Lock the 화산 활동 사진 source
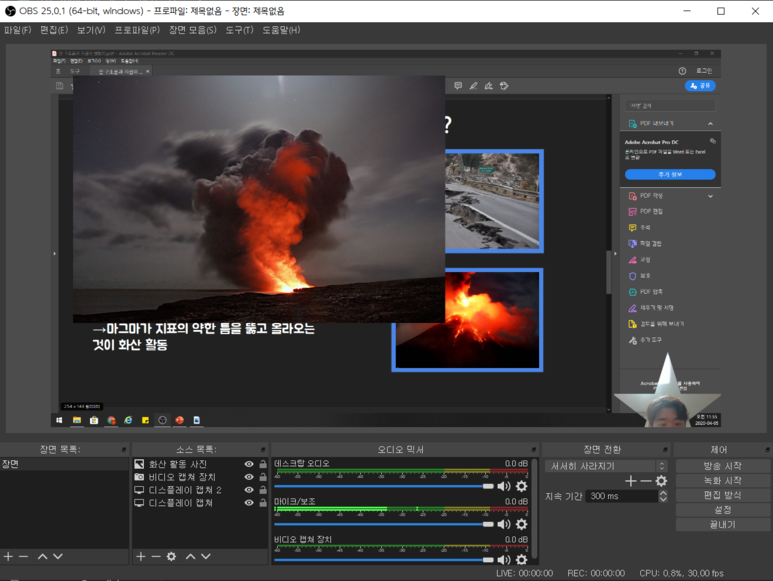The height and width of the screenshot is (581, 773). click(263, 464)
